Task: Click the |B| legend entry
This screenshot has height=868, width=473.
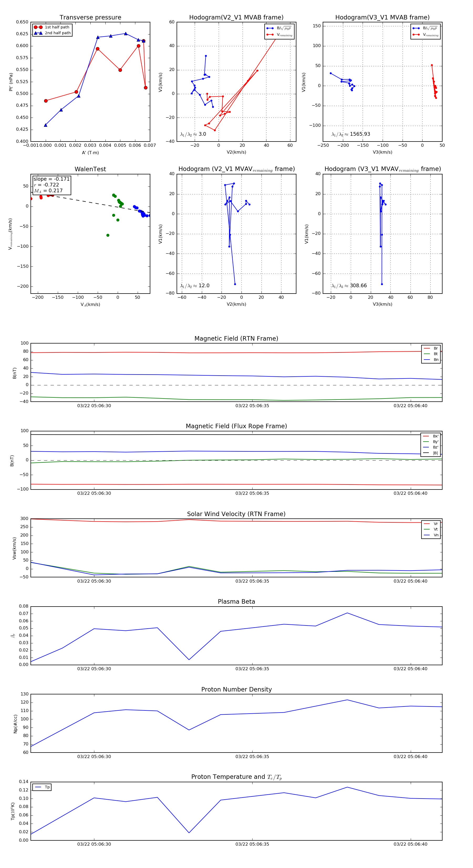Action: tap(431, 453)
